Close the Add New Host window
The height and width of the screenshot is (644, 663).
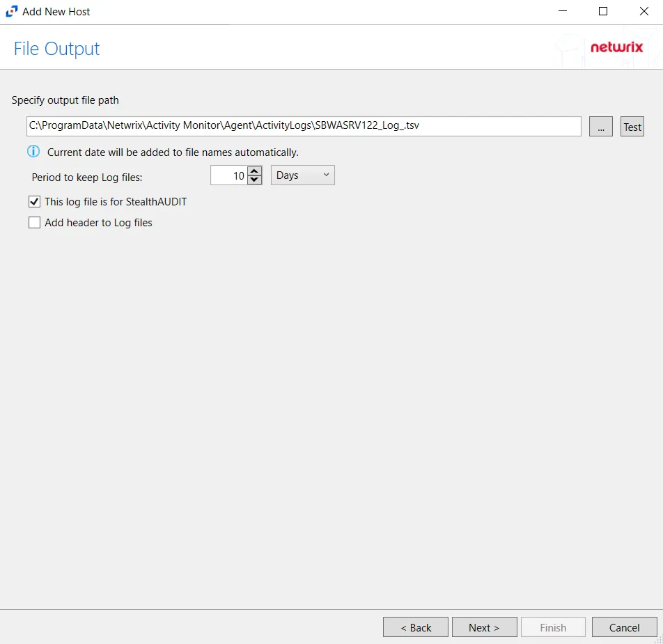643,11
